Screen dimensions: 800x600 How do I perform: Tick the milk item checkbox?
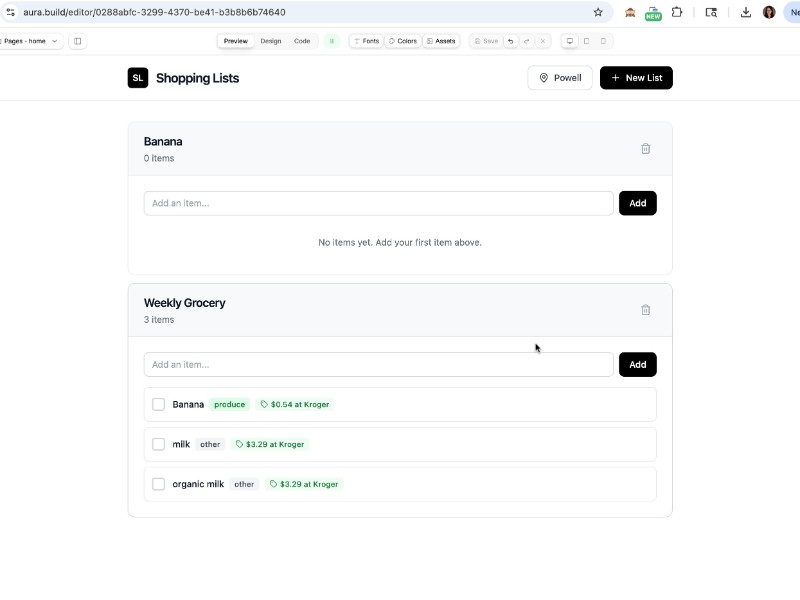158,444
